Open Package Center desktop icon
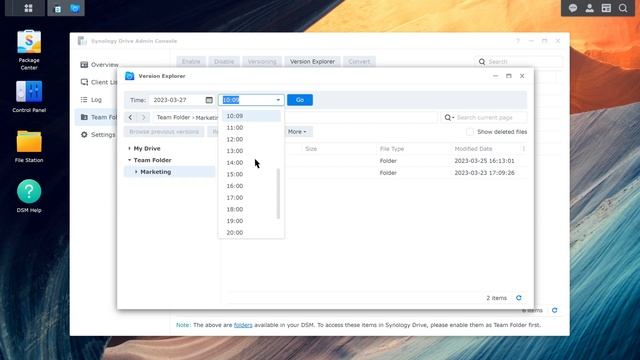Screen dimensions: 640x360 coord(29,50)
